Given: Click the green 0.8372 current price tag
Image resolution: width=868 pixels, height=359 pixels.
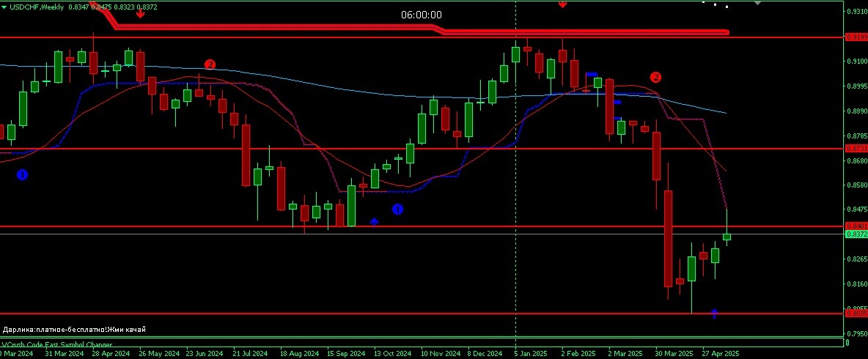Looking at the screenshot, I should point(856,234).
